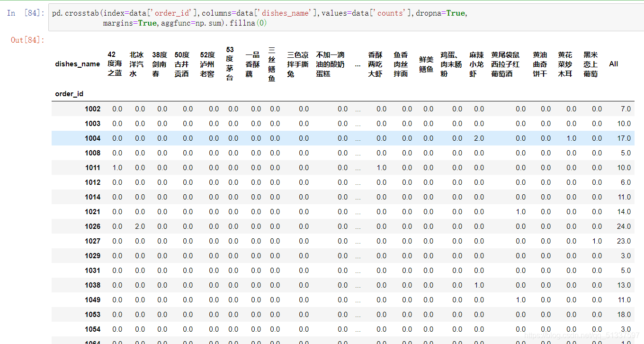Select row index 1021
This screenshot has width=644, height=344.
pyautogui.click(x=93, y=212)
